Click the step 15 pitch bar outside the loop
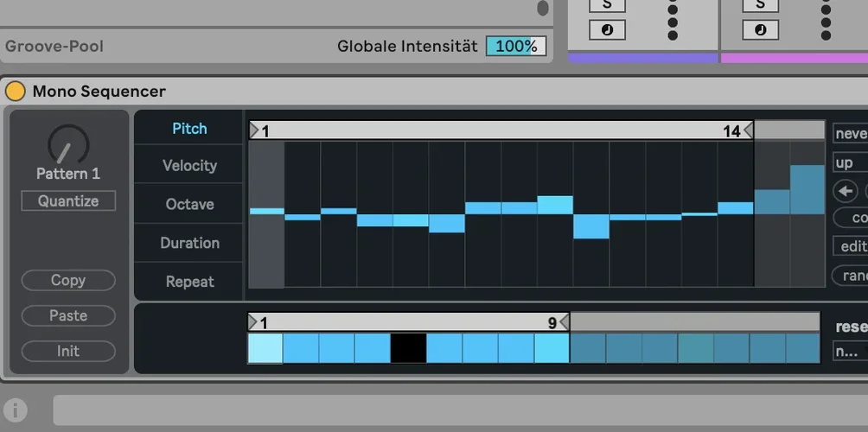 tap(772, 202)
